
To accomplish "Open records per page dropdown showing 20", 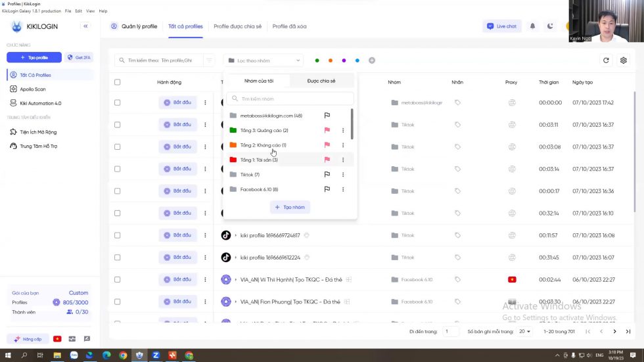I will point(524,332).
